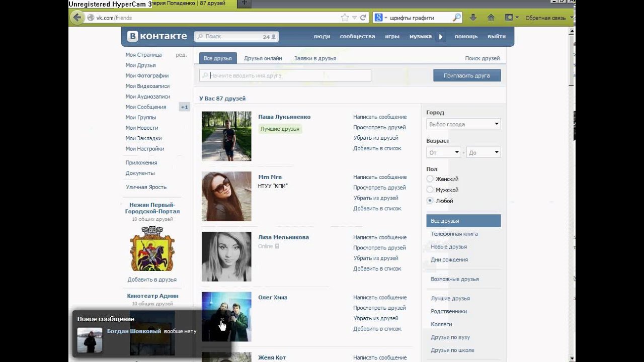
Task: Open the Google search engine selector
Action: (x=381, y=18)
